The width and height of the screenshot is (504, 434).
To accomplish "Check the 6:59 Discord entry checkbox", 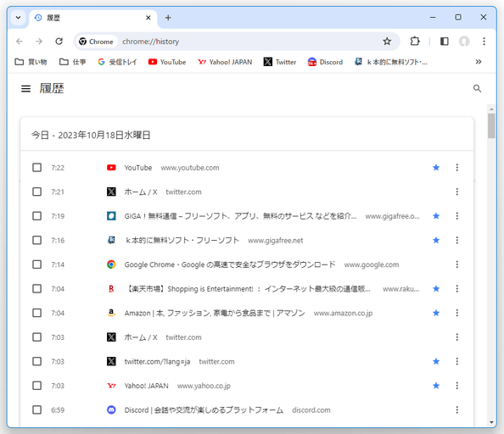I will coord(37,410).
